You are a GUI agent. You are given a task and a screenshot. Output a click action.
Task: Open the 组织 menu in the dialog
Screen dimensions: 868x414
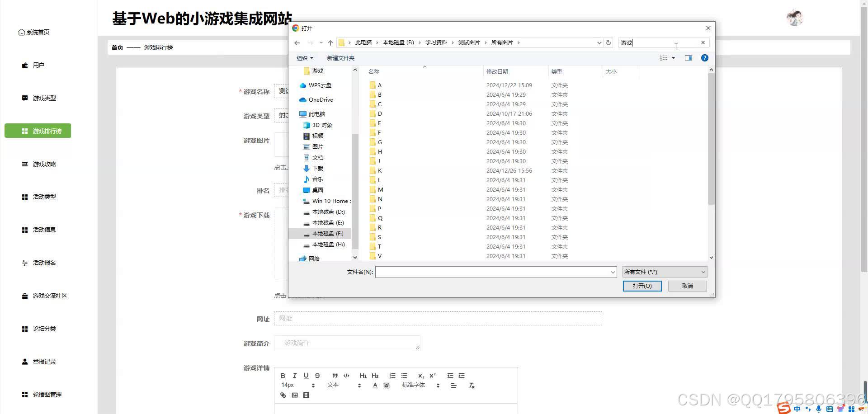(x=305, y=58)
